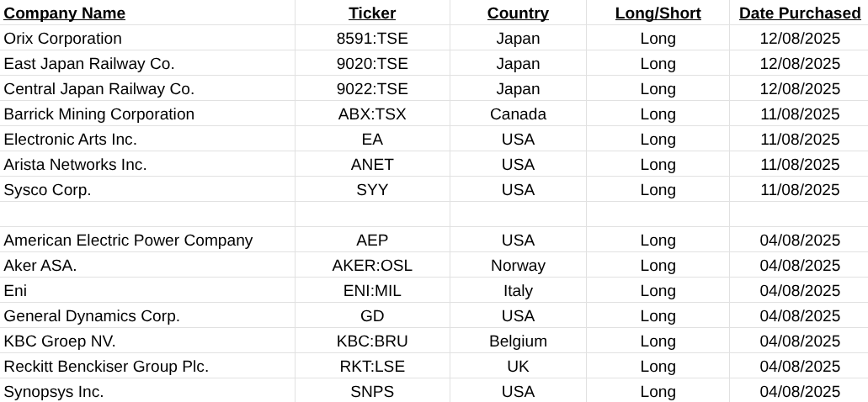The image size is (868, 402).
Task: Select the Long/Short header cell
Action: pyautogui.click(x=658, y=13)
